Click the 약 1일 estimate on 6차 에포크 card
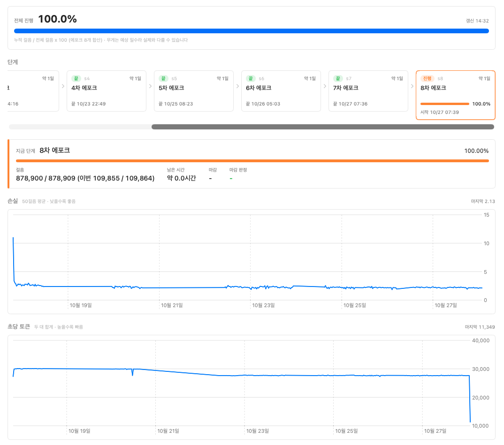Viewport: 504px width, 445px height. [310, 78]
